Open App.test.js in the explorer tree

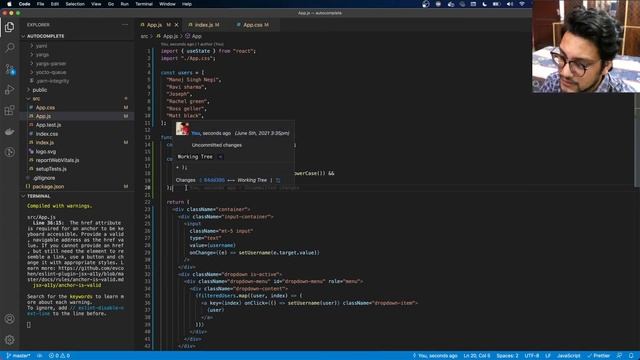coord(48,125)
